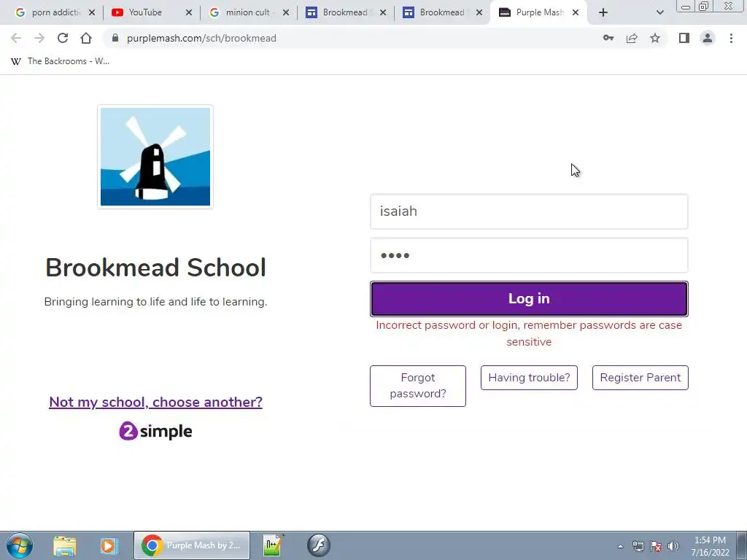Open Having trouble? help
Screen dimensions: 747x560
[x=529, y=378]
